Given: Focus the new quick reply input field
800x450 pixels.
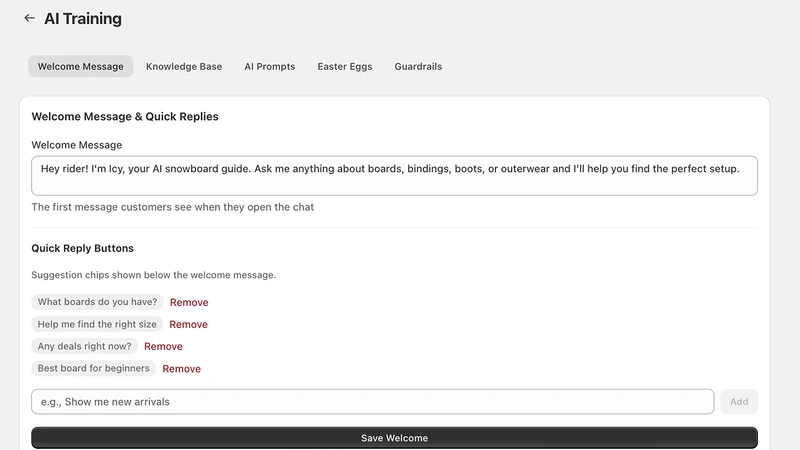Looking at the screenshot, I should click(x=372, y=402).
